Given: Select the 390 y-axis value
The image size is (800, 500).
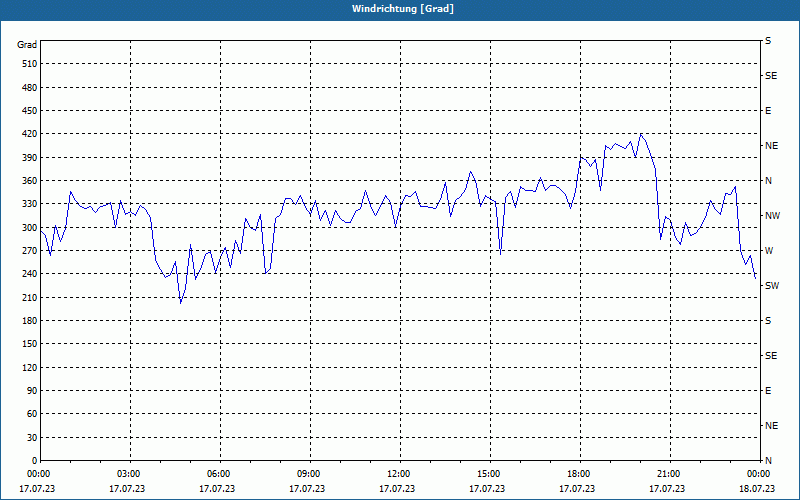Looking at the screenshot, I should point(30,158).
